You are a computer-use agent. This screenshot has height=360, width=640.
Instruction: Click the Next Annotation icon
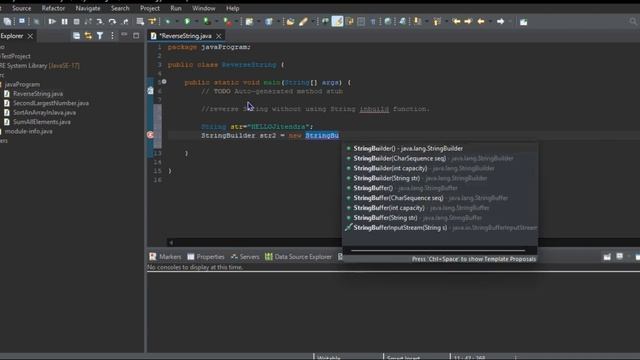pos(418,22)
